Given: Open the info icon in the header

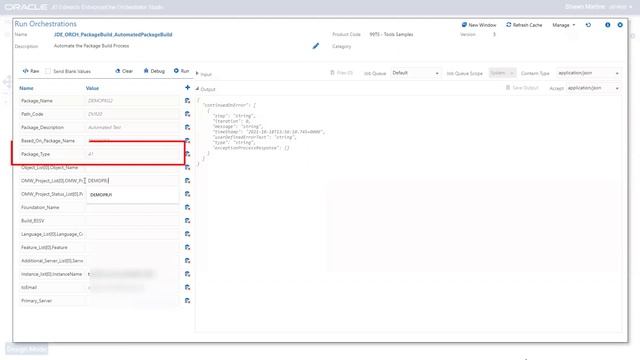Looking at the screenshot, I should click(607, 25).
